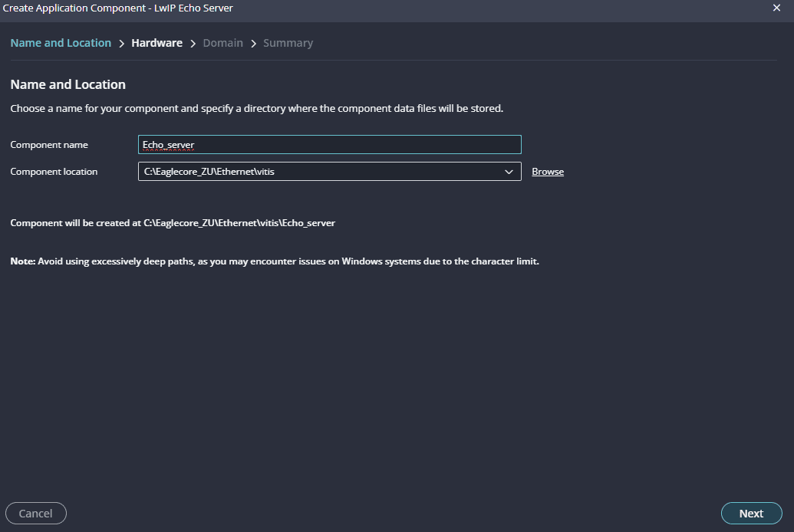This screenshot has width=794, height=532.
Task: Select the Name and Location step
Action: [x=61, y=43]
